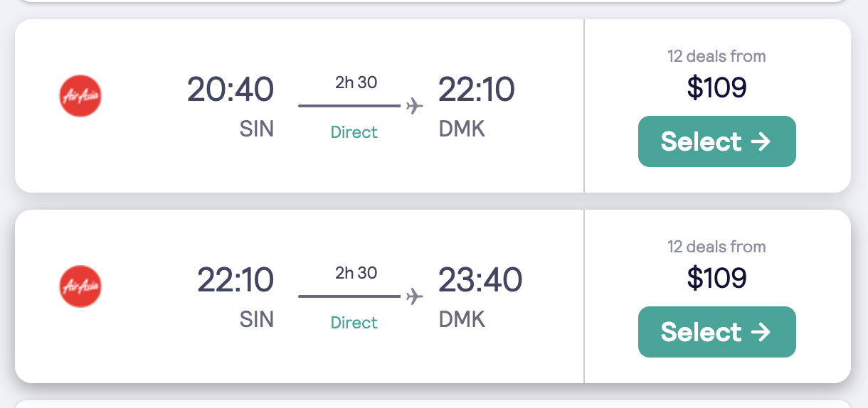
Task: Click the Direct label on the 20:40 flight
Action: pyautogui.click(x=354, y=132)
